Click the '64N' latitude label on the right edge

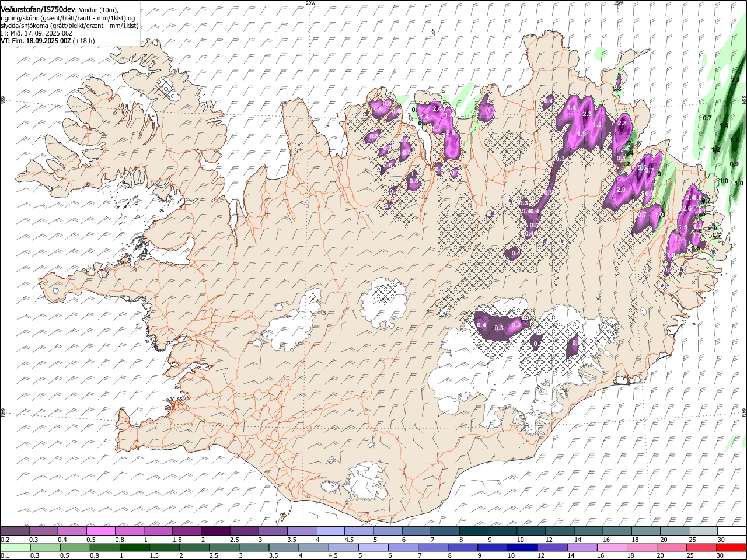point(745,413)
